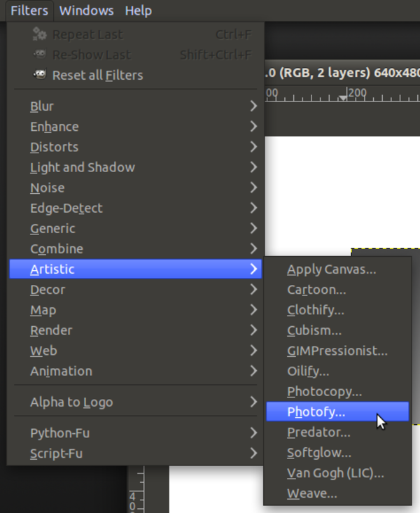Open the Web filters submenu
This screenshot has height=513, width=420.
click(135, 351)
